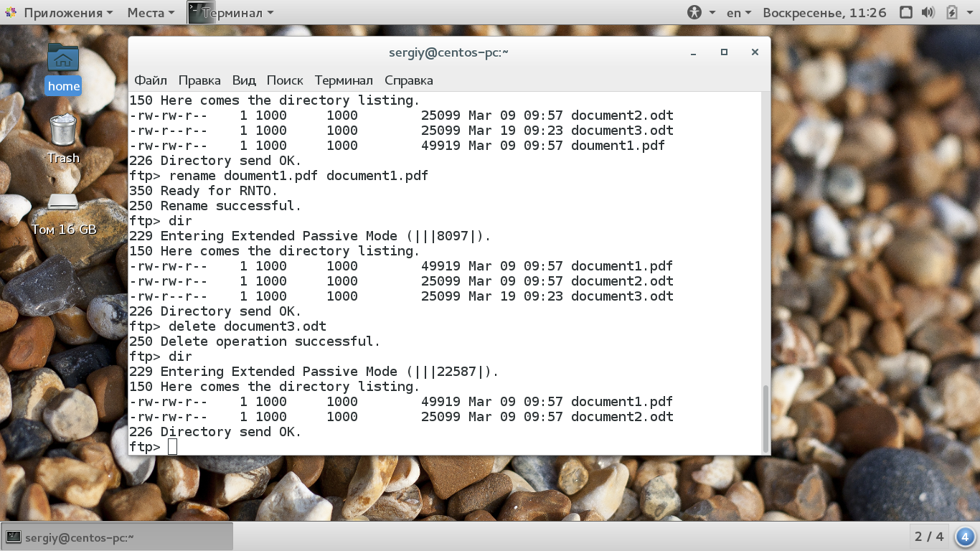The height and width of the screenshot is (551, 980).
Task: Click the notification count badge icon
Action: click(x=965, y=537)
